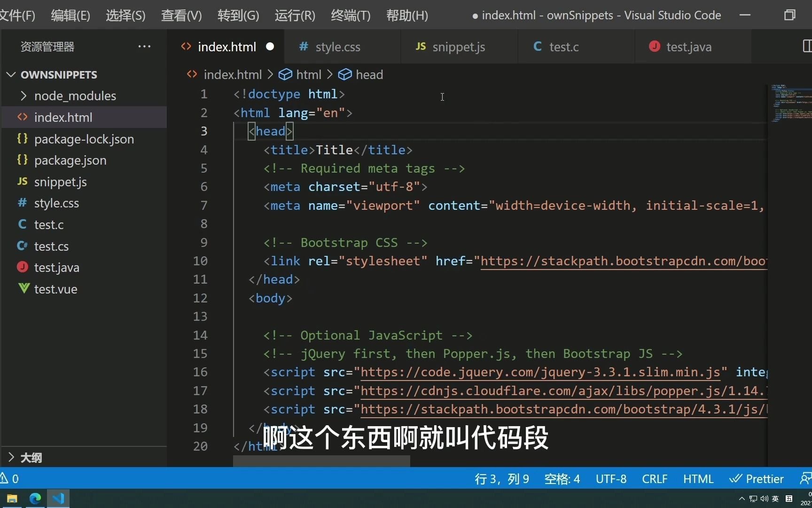Click the head breadcrumb segment
812x508 pixels.
pyautogui.click(x=369, y=74)
